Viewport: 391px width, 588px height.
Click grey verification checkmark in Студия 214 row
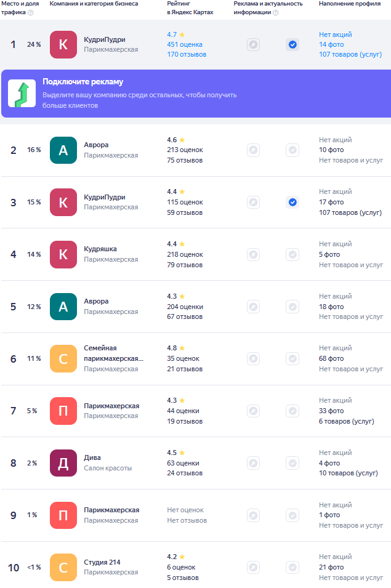[x=292, y=567]
